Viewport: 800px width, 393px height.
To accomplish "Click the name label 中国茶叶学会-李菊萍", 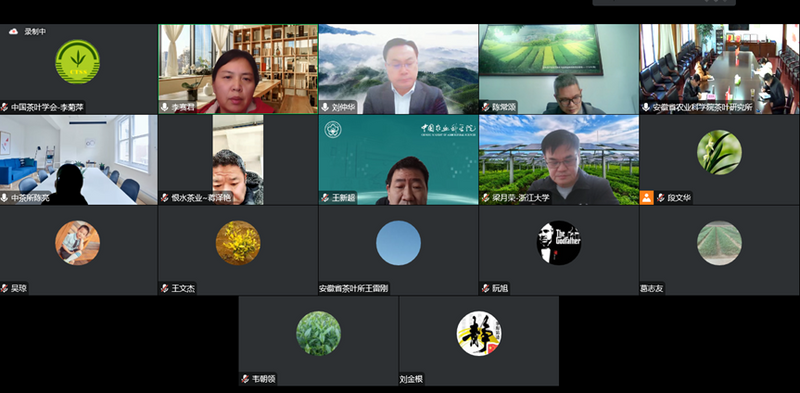I will (x=47, y=108).
